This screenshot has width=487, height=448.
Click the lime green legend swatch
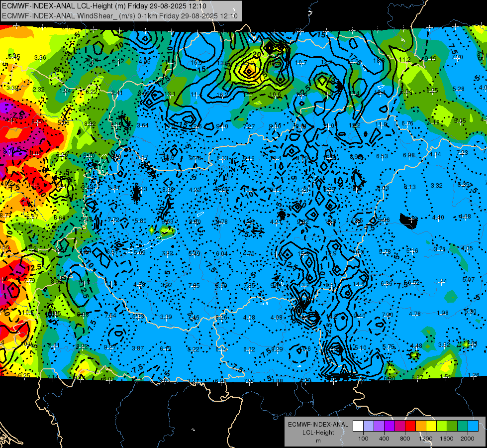(441, 426)
